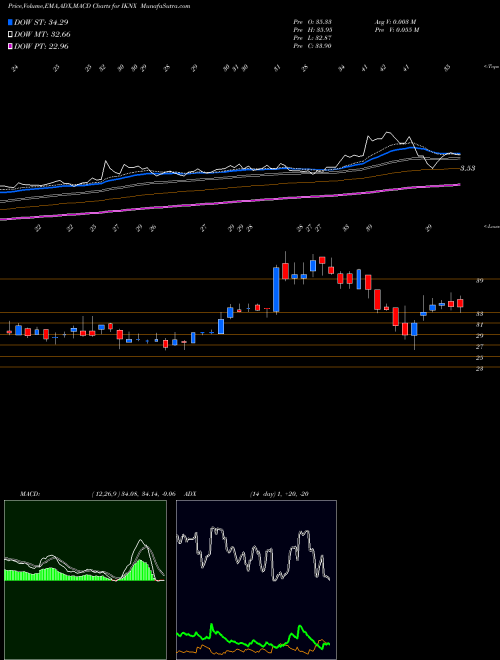Click the white DOW MT legend swatch

coord(11,35)
